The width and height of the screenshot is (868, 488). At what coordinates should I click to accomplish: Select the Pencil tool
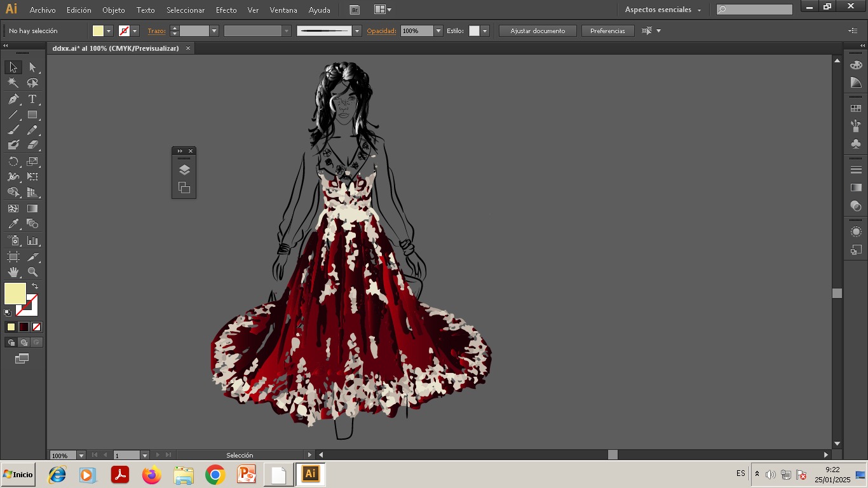(32, 130)
